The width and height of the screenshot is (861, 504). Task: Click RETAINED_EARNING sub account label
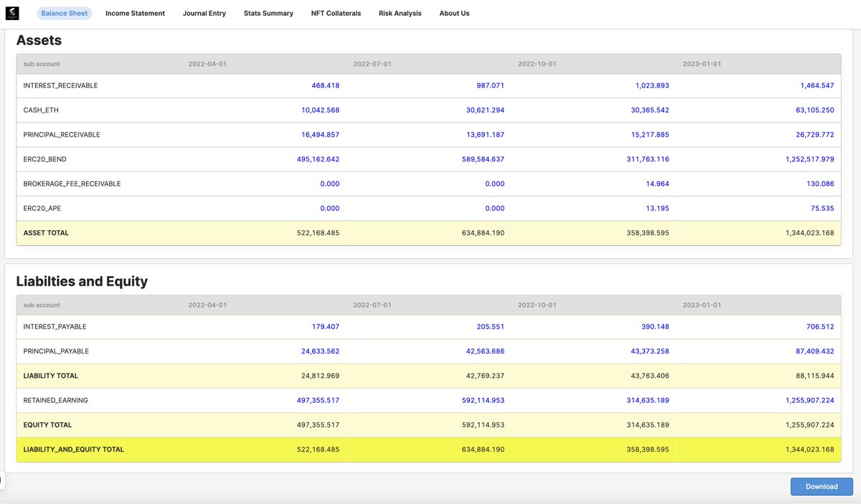(x=55, y=400)
